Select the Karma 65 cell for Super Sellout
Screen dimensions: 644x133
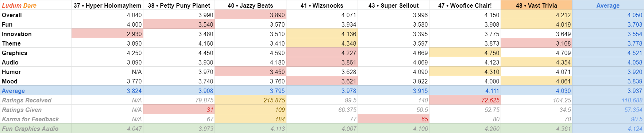click(393, 119)
